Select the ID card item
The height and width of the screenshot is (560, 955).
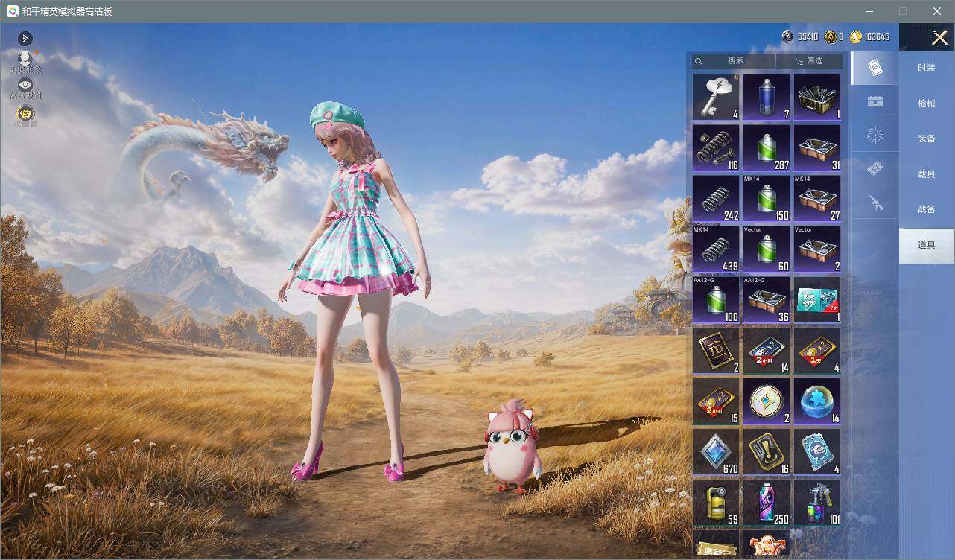(716, 350)
